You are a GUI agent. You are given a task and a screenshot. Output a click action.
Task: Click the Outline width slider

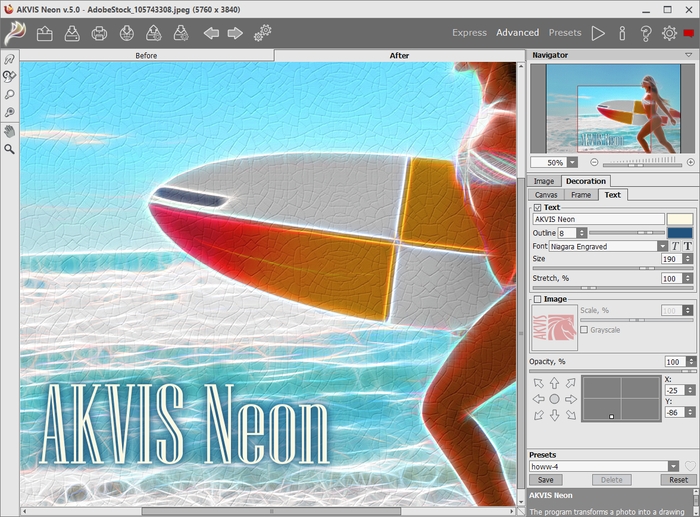click(x=627, y=233)
